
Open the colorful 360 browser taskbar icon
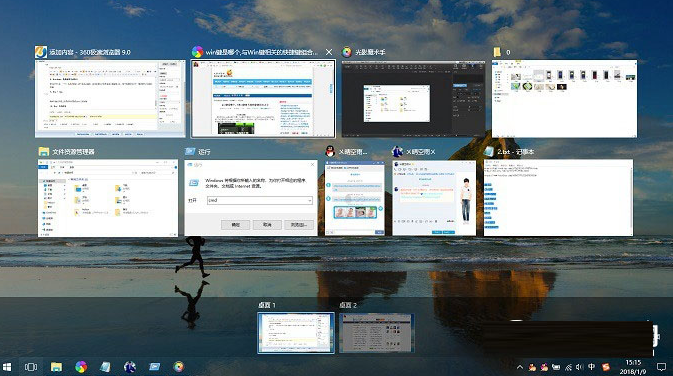coord(81,367)
